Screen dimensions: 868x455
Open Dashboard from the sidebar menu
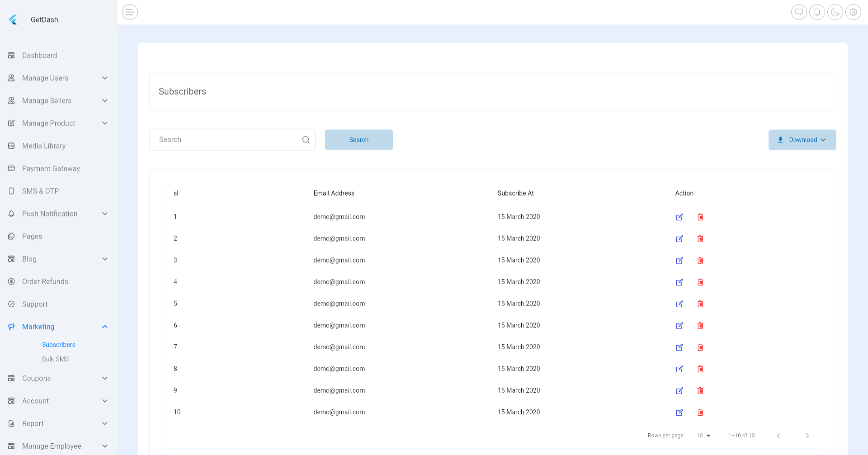39,55
